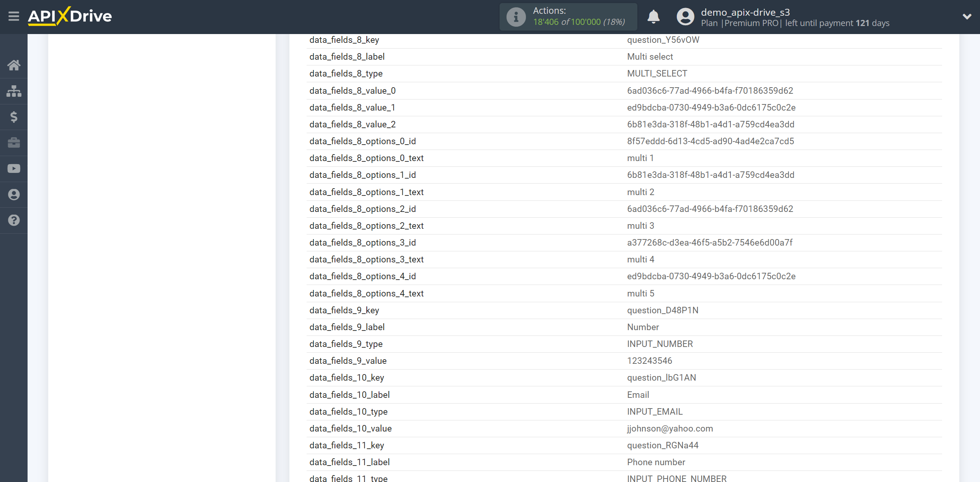Image resolution: width=980 pixels, height=482 pixels.
Task: Select the 'multi 4' value
Action: click(x=640, y=259)
